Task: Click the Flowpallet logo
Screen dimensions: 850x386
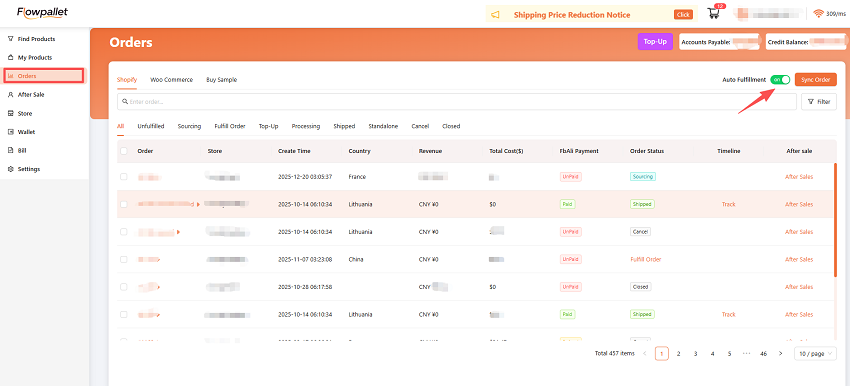Action: pos(42,12)
